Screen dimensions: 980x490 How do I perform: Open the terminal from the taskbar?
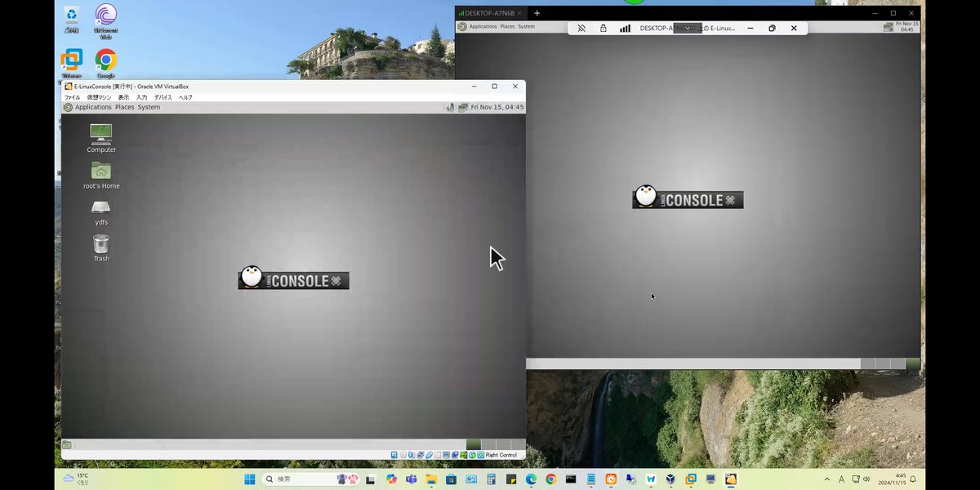point(571,479)
